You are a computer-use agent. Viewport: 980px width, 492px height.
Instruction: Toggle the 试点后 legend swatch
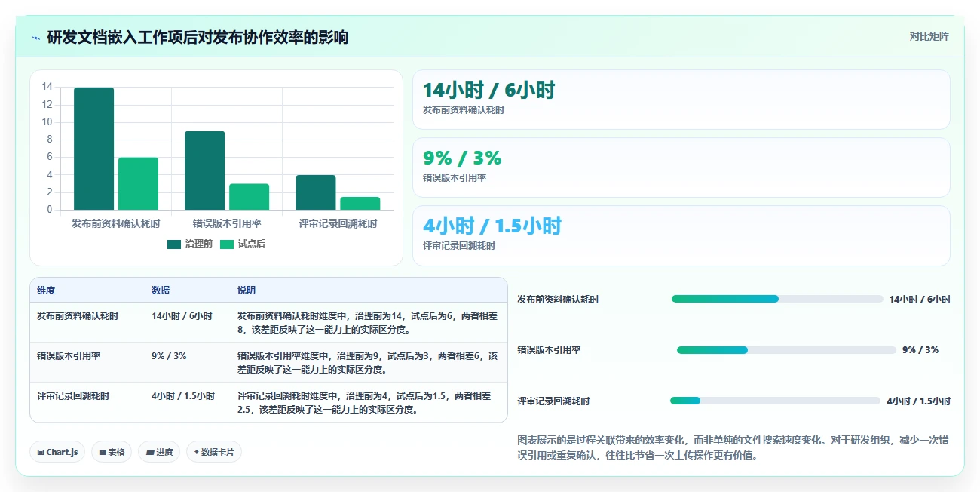tap(227, 244)
